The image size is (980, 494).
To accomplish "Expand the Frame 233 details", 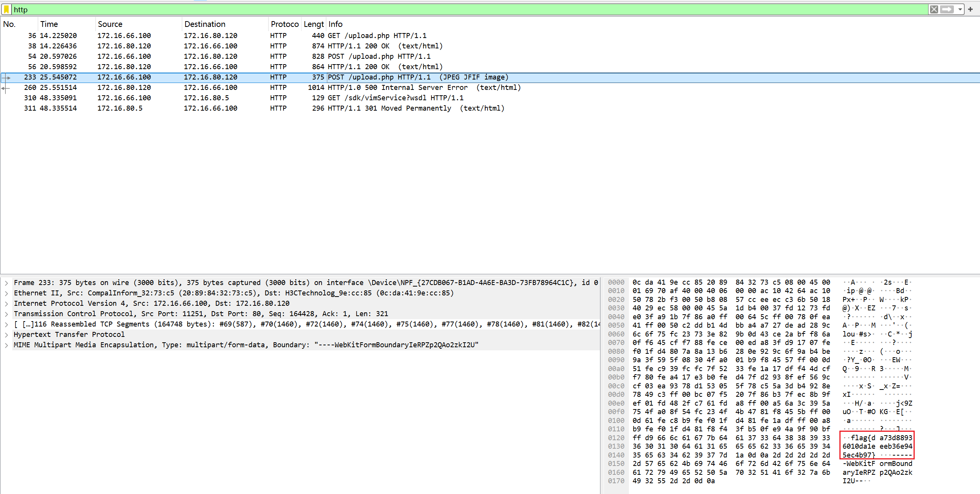I will pyautogui.click(x=7, y=283).
